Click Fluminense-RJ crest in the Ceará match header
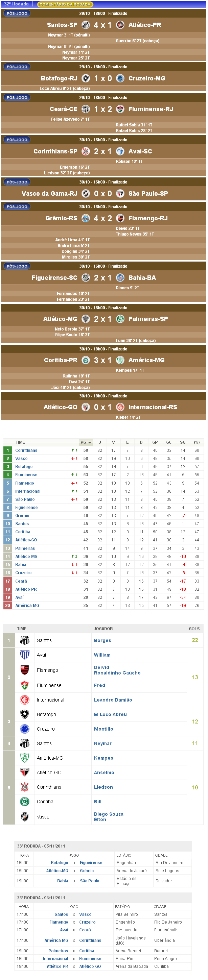This screenshot has width=208, height=980. [120, 109]
